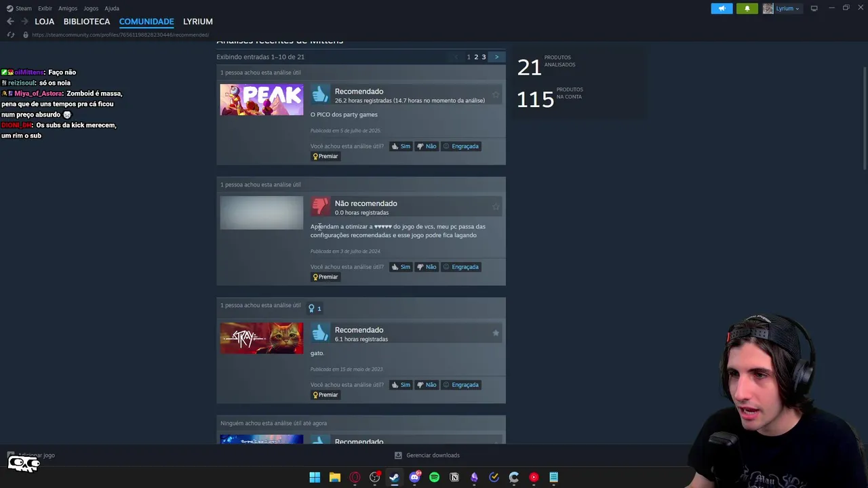This screenshot has height=488, width=868.
Task: Click the thumbs-up icon on Stray review
Action: [x=320, y=333]
